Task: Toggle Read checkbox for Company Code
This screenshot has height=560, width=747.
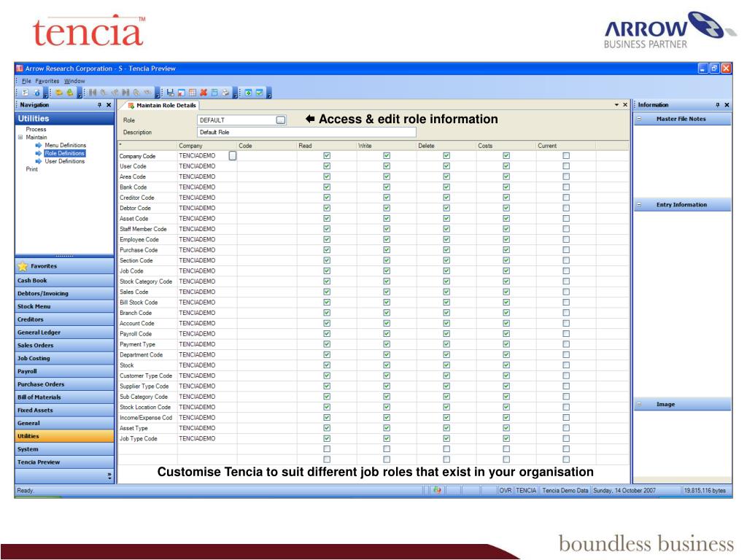Action: (327, 156)
